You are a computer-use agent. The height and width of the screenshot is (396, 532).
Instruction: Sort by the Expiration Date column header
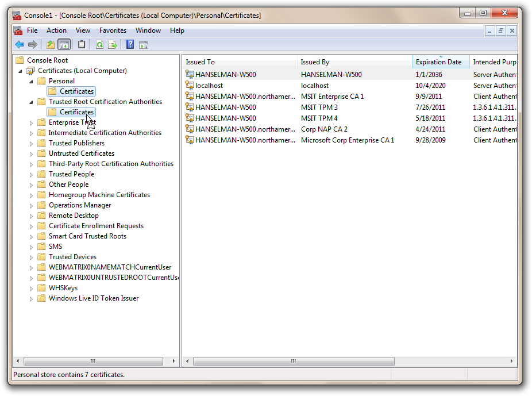pyautogui.click(x=440, y=61)
